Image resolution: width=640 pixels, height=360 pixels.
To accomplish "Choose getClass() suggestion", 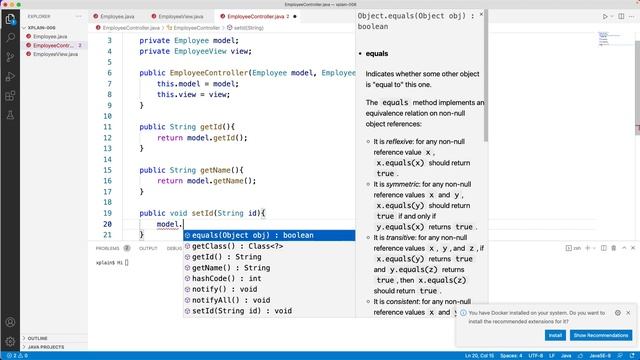I will tap(269, 246).
